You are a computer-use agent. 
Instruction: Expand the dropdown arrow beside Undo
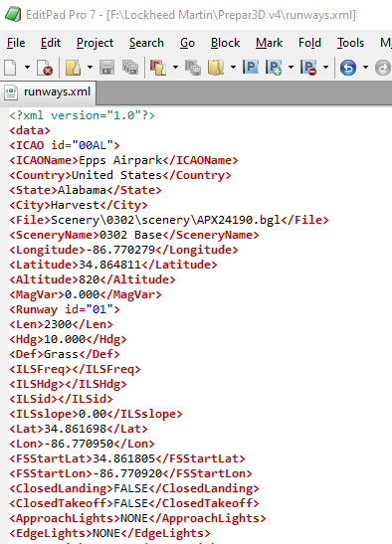pyautogui.click(x=365, y=67)
